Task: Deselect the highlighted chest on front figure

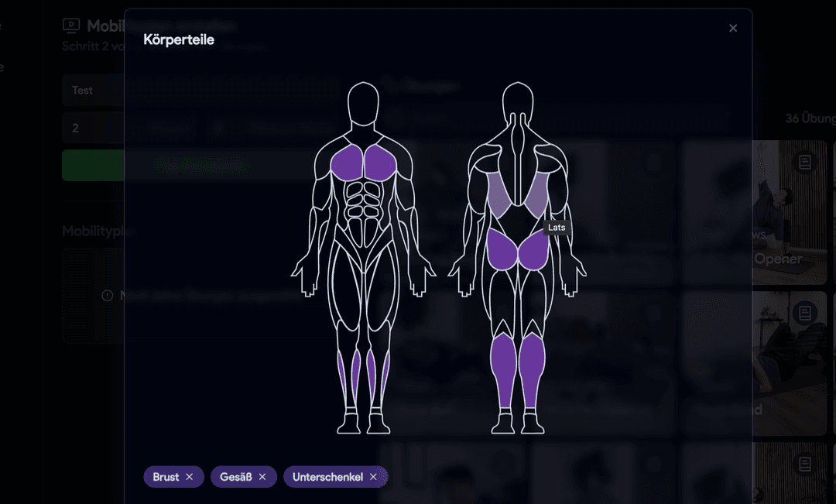Action: pos(348,163)
